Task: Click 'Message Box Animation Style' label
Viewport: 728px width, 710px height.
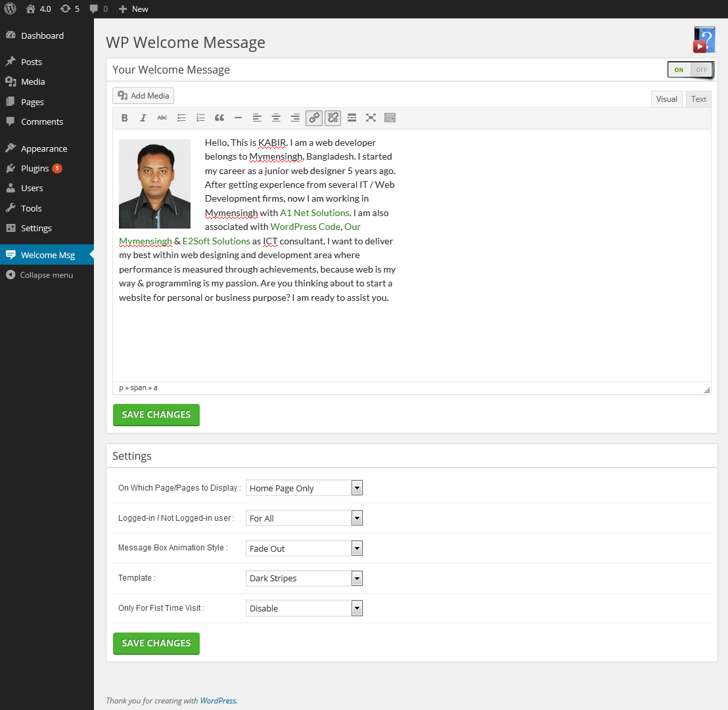Action: click(173, 548)
